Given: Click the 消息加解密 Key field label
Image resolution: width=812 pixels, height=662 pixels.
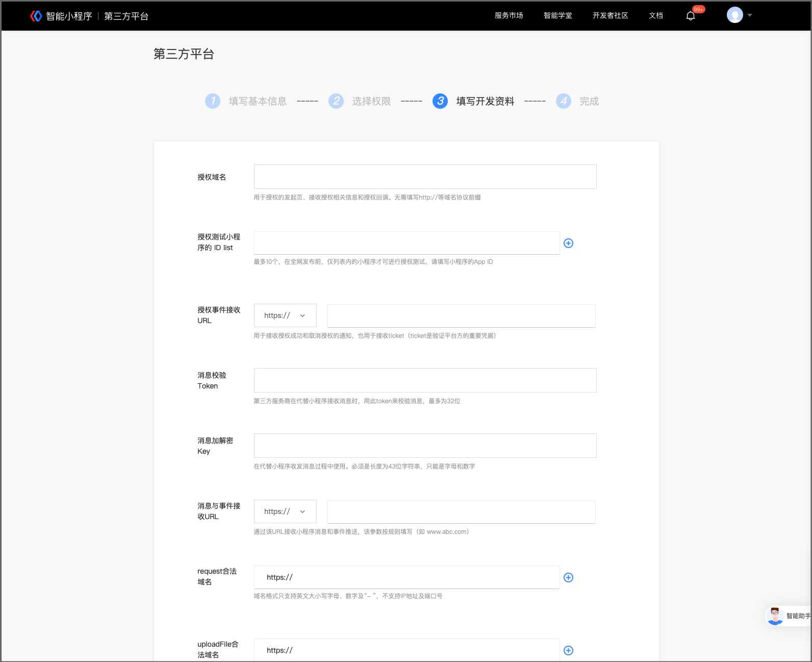Looking at the screenshot, I should pyautogui.click(x=215, y=446).
